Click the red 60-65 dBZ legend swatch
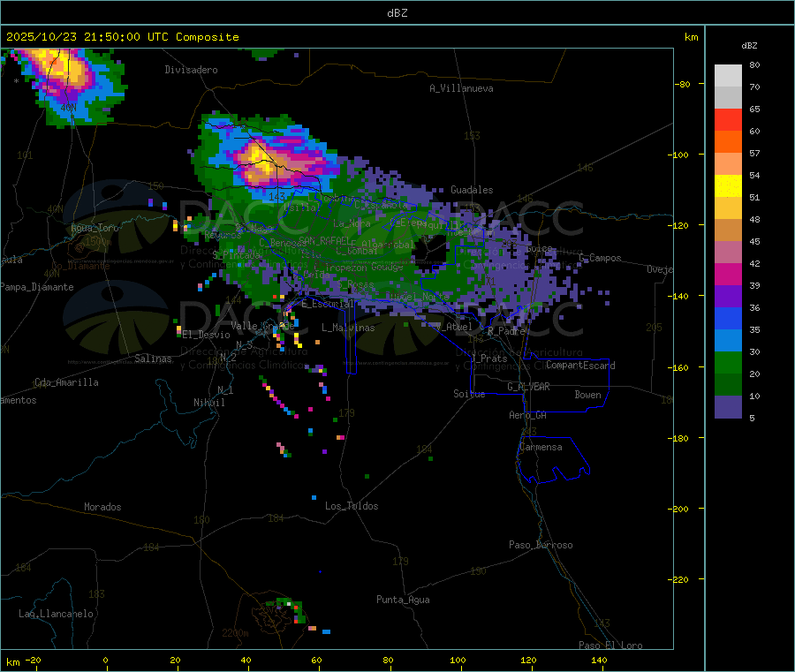The image size is (795, 672). pos(728,119)
